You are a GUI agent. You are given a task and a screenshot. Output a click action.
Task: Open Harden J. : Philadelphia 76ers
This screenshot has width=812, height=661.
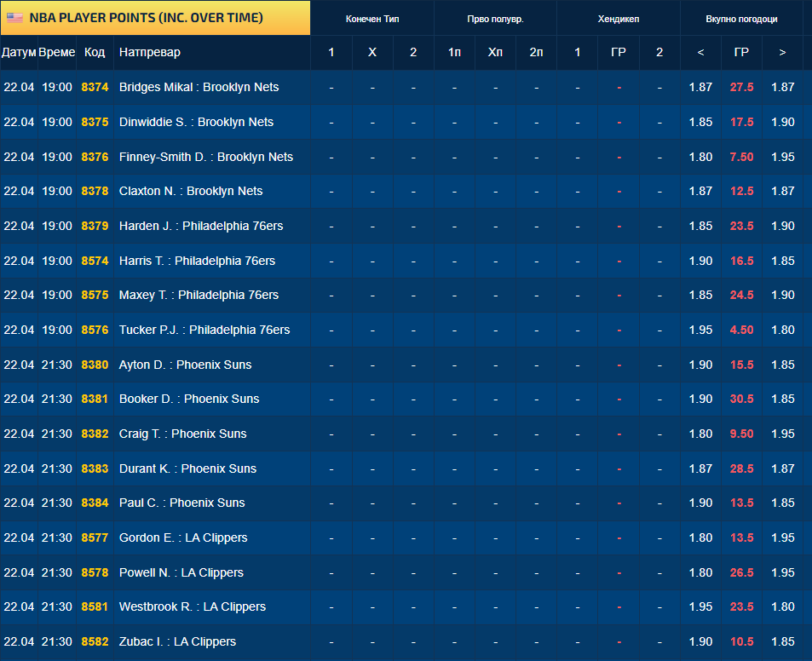pos(201,226)
